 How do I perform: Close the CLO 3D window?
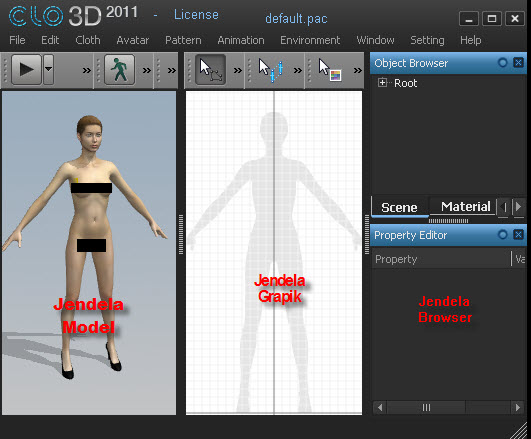[x=515, y=19]
